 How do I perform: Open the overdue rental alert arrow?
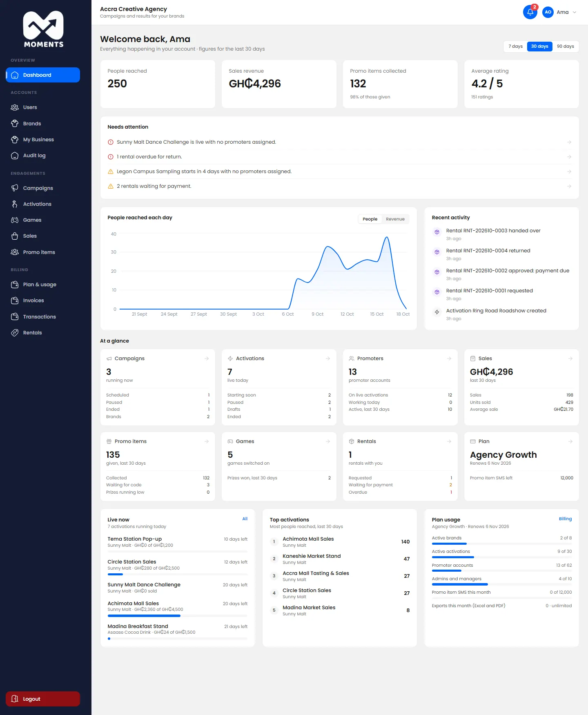(x=569, y=157)
